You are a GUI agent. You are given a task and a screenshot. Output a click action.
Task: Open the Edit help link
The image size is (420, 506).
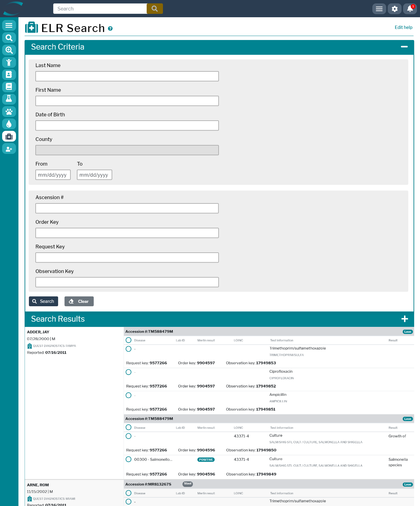tap(403, 27)
